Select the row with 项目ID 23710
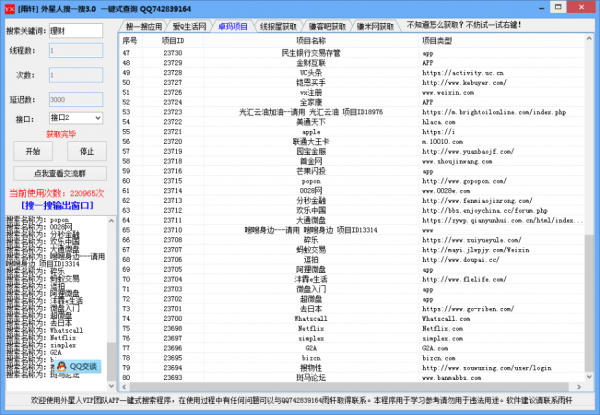 pos(352,230)
